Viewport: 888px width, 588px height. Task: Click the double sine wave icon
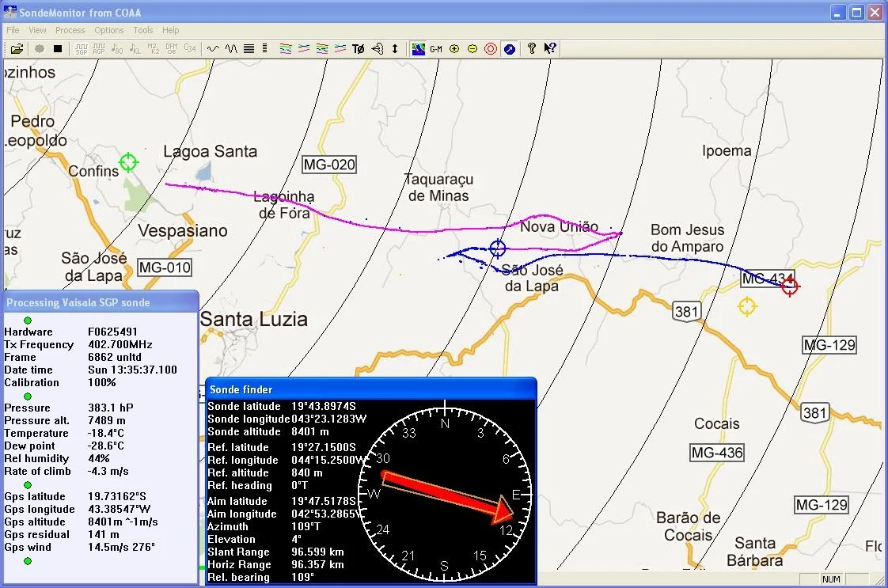pyautogui.click(x=231, y=49)
